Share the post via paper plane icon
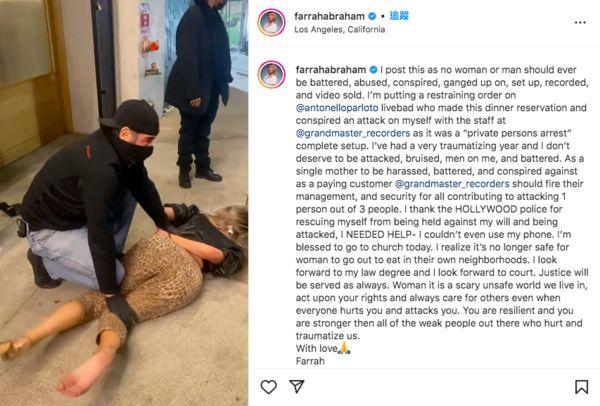Screen dimensions: 600x406 [x=297, y=386]
